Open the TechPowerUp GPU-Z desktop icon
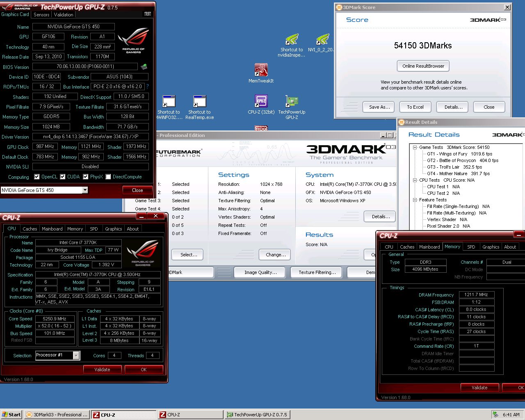Image resolution: width=525 pixels, height=420 pixels. 292,107
